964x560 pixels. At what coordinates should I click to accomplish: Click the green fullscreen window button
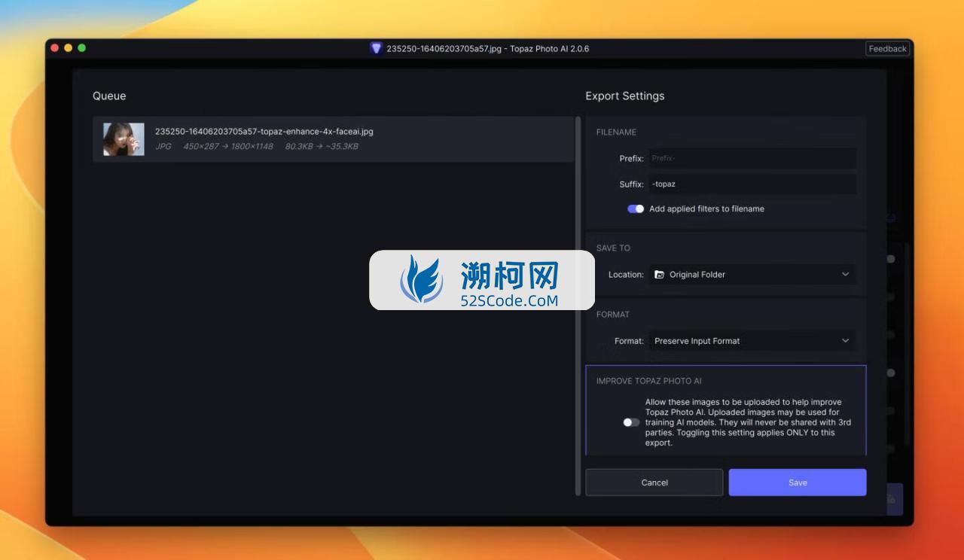82,48
